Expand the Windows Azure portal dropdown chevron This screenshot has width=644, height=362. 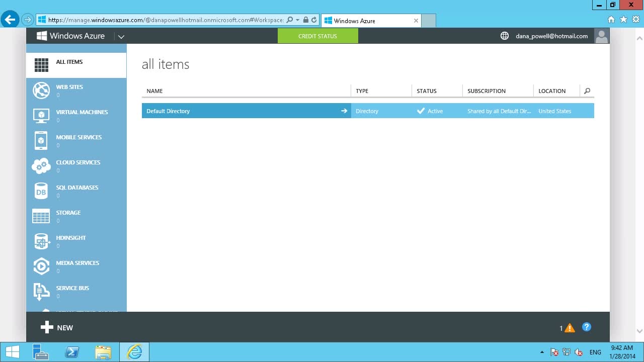tap(121, 37)
